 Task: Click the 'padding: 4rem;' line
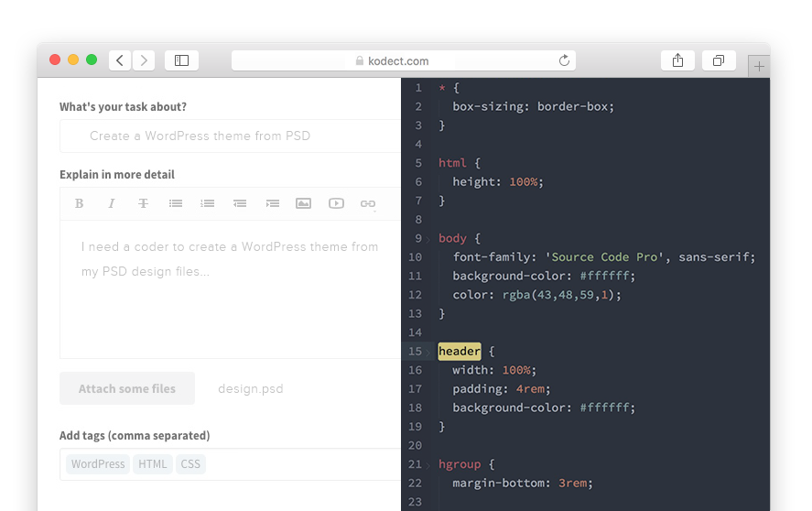coord(502,388)
